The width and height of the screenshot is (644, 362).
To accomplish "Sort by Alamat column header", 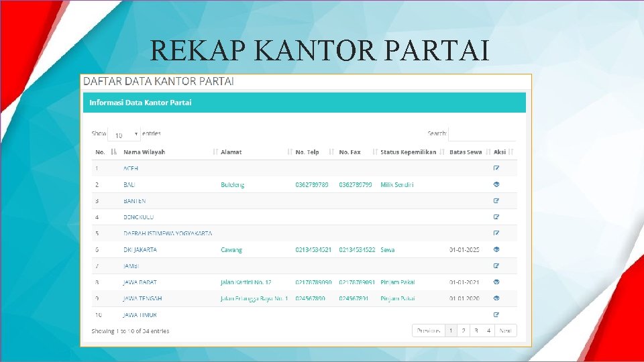I will pyautogui.click(x=256, y=152).
